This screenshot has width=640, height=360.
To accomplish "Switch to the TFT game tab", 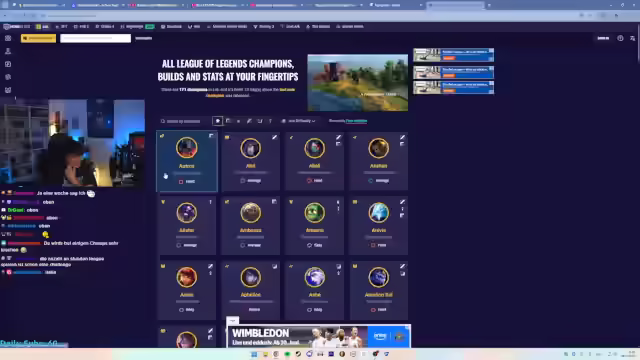I will tap(61, 27).
